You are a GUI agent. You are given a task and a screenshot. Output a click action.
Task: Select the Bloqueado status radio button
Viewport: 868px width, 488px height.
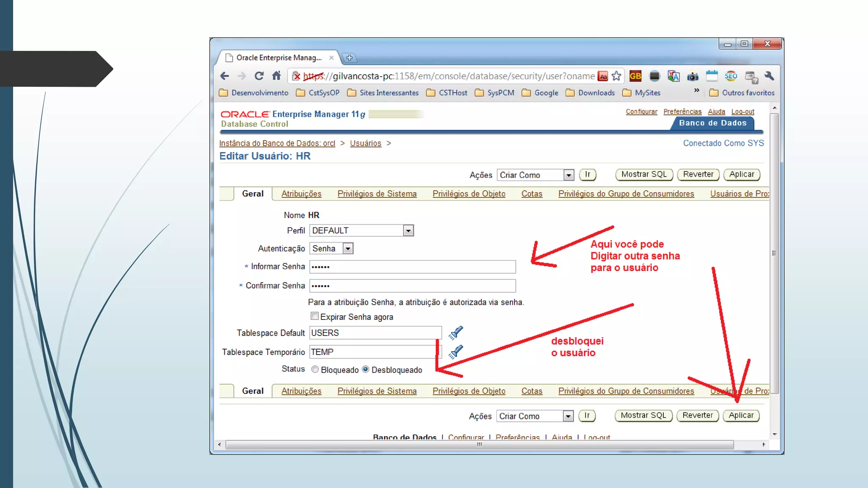(x=315, y=369)
